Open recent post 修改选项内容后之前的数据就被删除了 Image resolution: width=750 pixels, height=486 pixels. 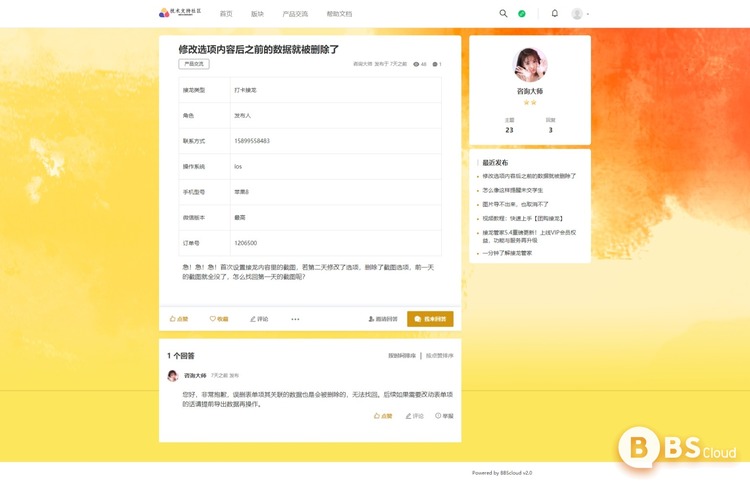529,176
